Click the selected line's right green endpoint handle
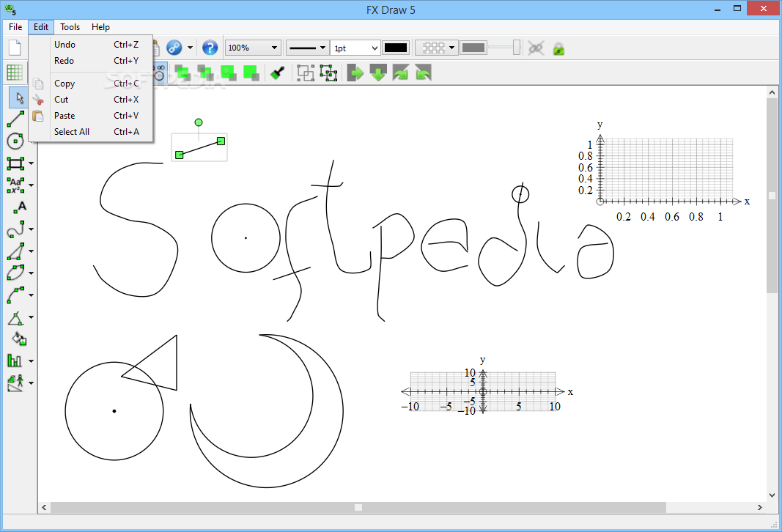The height and width of the screenshot is (532, 782). [x=221, y=141]
